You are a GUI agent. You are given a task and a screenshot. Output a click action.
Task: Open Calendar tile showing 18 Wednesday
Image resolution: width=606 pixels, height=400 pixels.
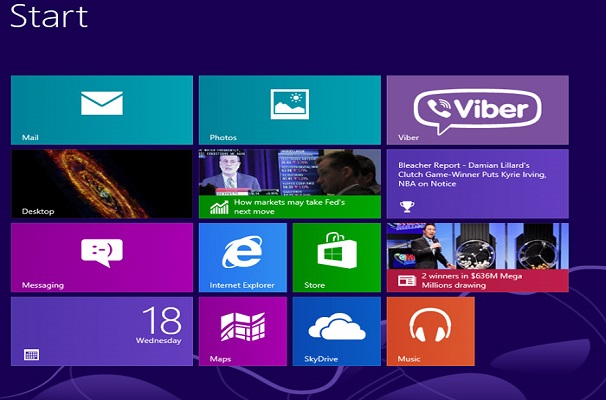tap(101, 331)
